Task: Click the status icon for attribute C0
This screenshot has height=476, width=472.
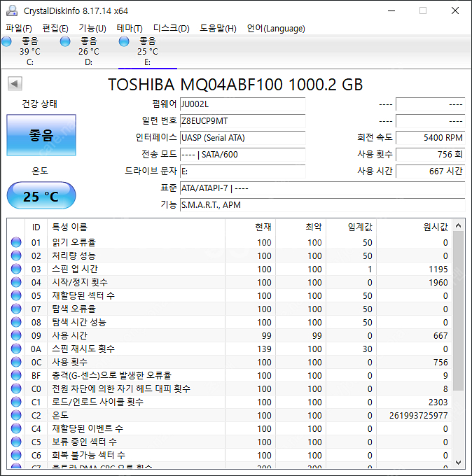Action: tap(16, 388)
